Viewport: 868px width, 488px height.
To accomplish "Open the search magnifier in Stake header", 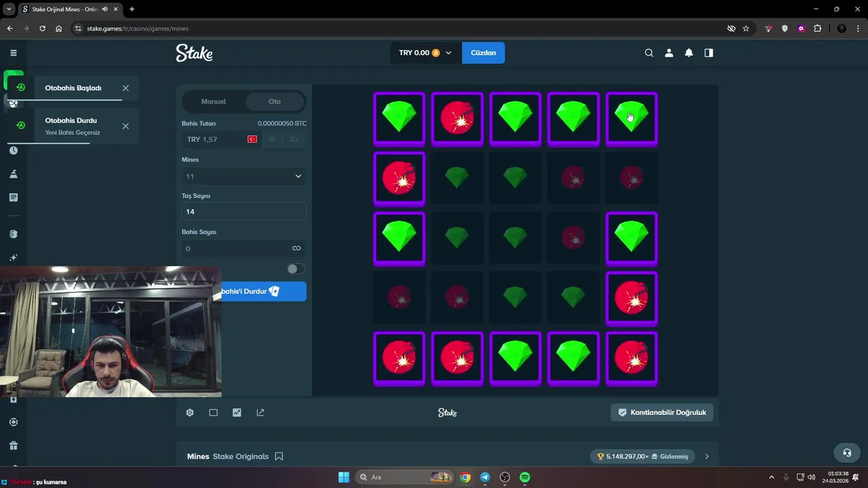I will pos(649,53).
